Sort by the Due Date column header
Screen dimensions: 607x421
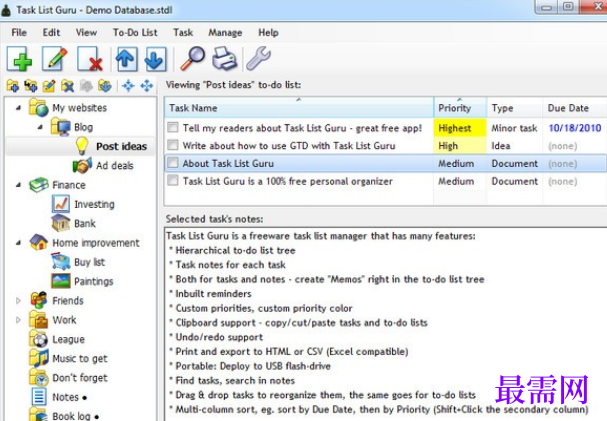[x=575, y=108]
